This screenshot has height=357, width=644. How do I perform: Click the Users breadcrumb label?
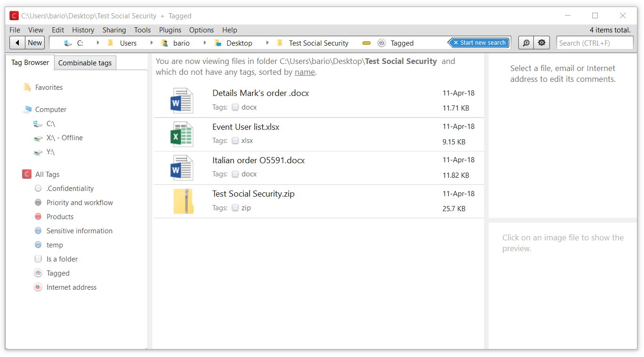point(129,43)
